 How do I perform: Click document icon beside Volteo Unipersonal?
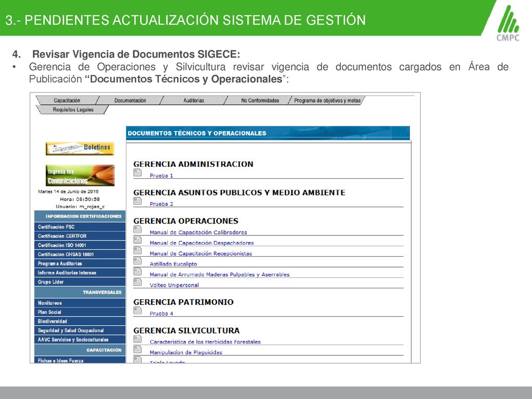[137, 282]
